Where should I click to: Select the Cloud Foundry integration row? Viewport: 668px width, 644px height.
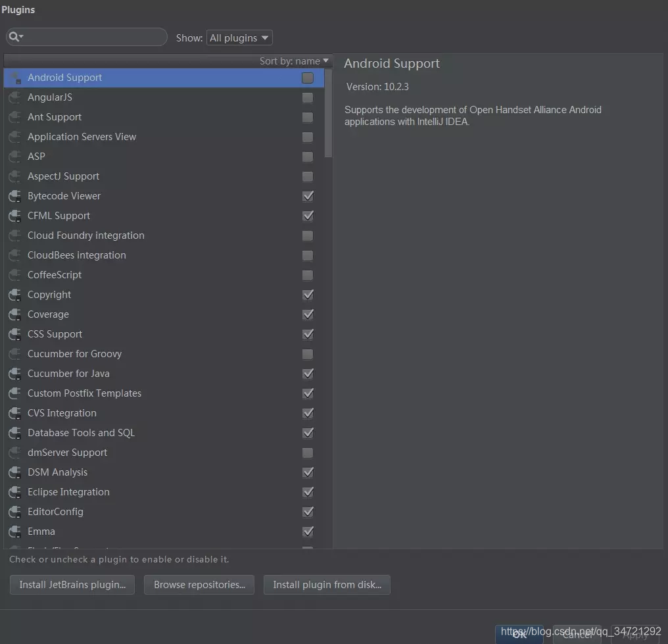tap(164, 235)
